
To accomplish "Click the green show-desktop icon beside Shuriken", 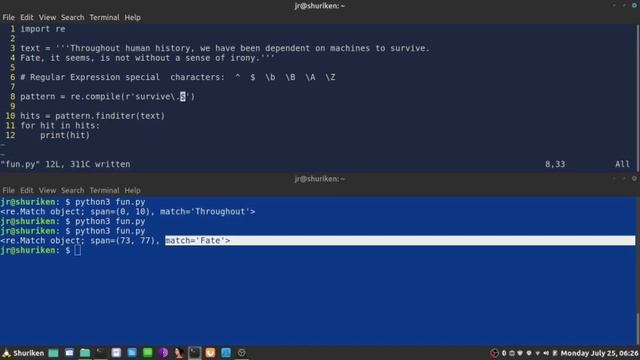I will pos(53,353).
